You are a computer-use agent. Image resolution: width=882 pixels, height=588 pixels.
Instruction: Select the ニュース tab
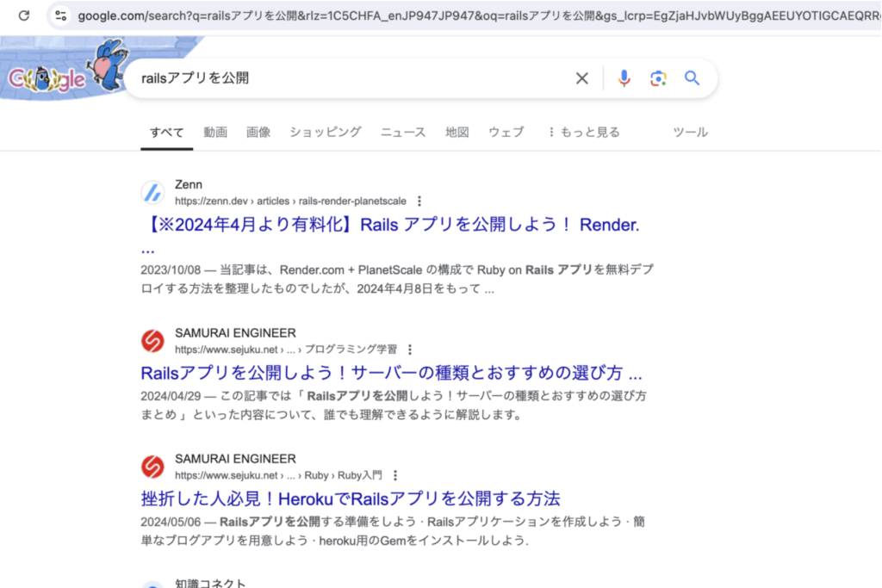point(403,132)
